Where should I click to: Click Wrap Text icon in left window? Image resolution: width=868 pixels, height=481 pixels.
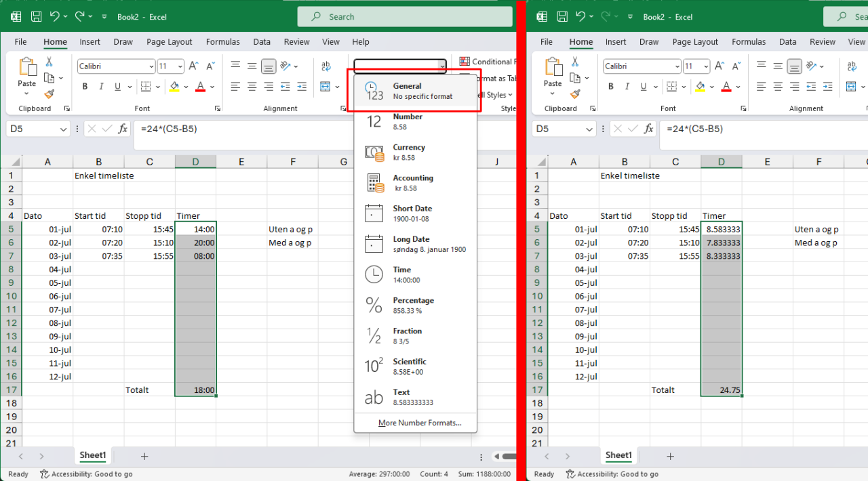(326, 66)
